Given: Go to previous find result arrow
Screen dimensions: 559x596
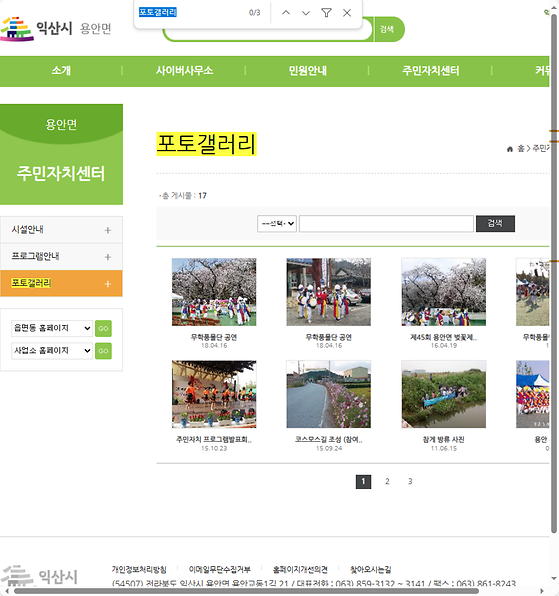Looking at the screenshot, I should (286, 13).
